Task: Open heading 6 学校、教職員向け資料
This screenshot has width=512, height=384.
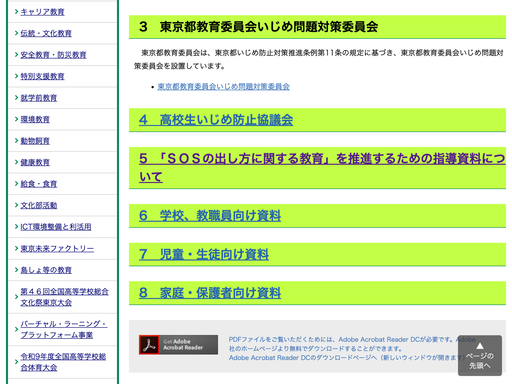Action: click(x=210, y=216)
